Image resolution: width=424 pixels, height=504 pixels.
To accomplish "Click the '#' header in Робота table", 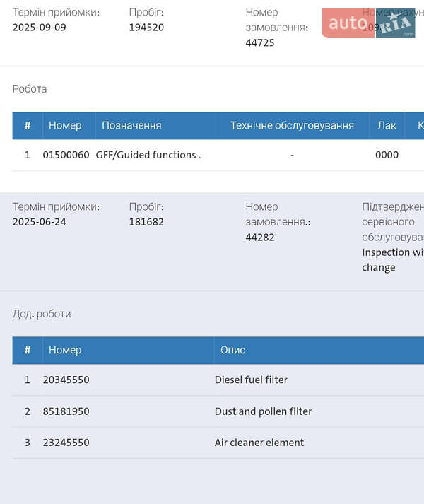I will 28,125.
